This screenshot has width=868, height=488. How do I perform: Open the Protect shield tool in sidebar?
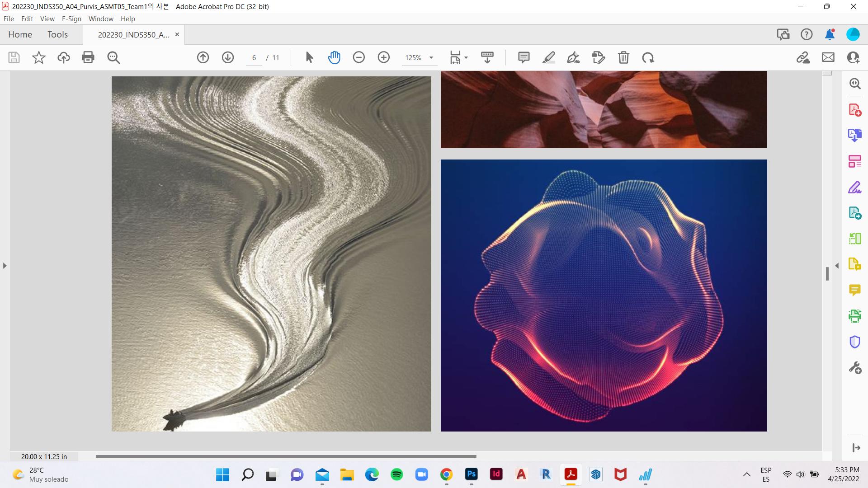(854, 342)
